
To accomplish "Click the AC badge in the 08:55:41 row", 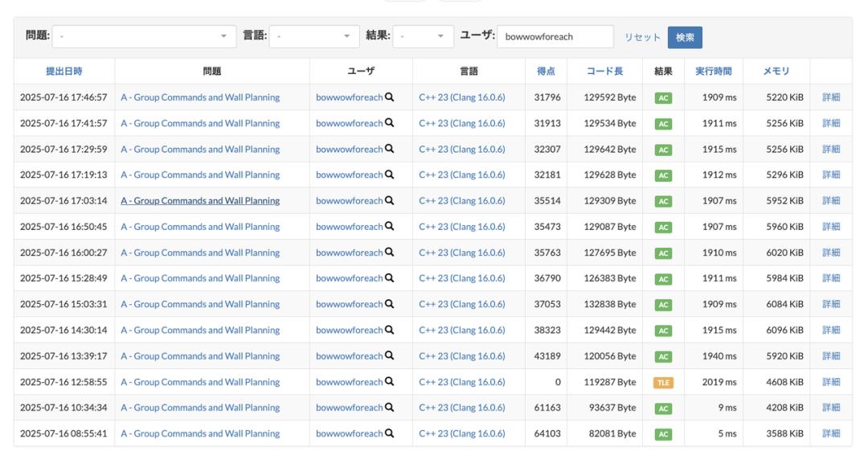I will [x=663, y=434].
